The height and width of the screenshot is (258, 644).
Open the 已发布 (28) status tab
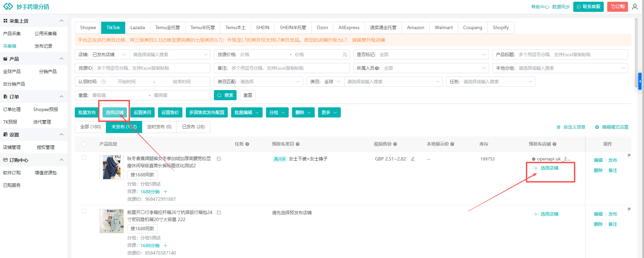(193, 127)
